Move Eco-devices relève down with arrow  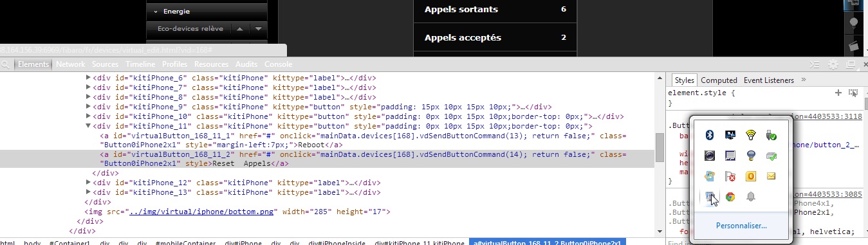(258, 29)
